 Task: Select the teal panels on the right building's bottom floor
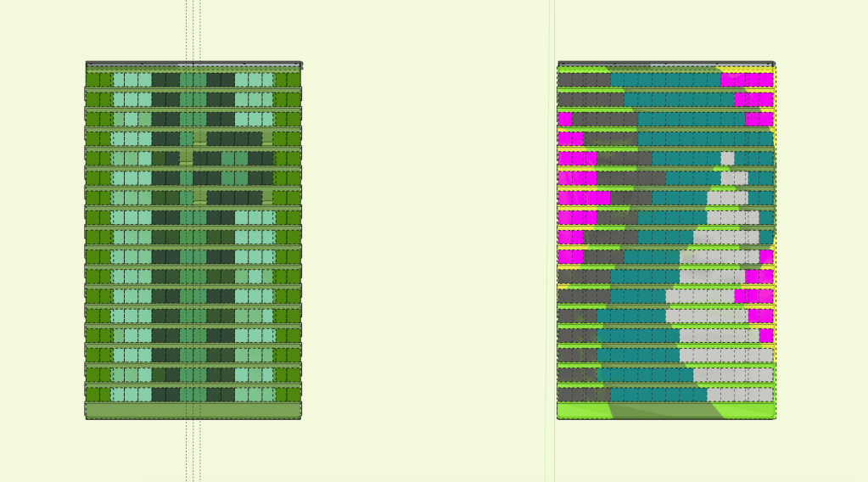coord(658,395)
